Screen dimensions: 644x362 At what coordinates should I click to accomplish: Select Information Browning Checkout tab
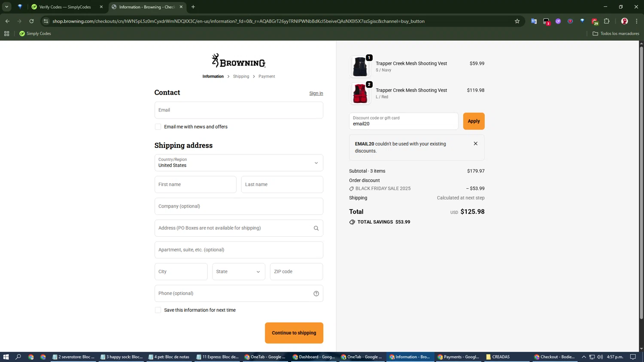point(146,7)
